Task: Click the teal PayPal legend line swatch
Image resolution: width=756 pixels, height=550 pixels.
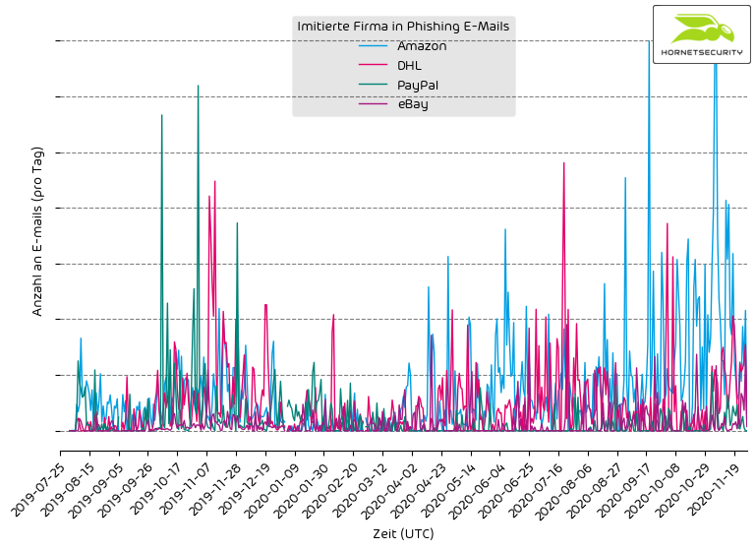Action: point(374,85)
